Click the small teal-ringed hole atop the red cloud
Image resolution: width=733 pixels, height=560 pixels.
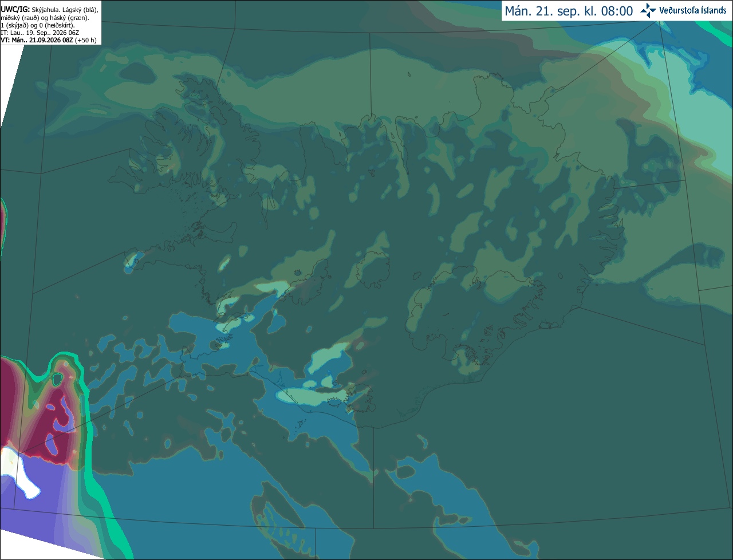point(57,379)
